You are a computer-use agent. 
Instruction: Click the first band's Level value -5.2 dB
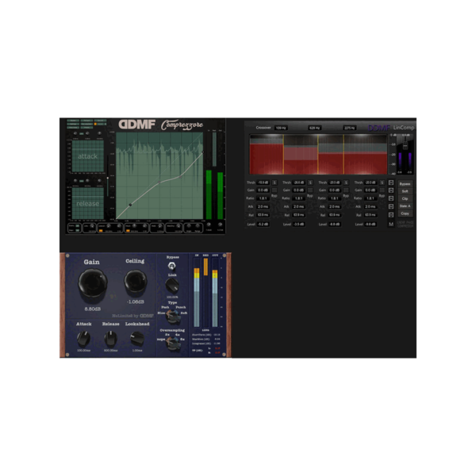263,225
